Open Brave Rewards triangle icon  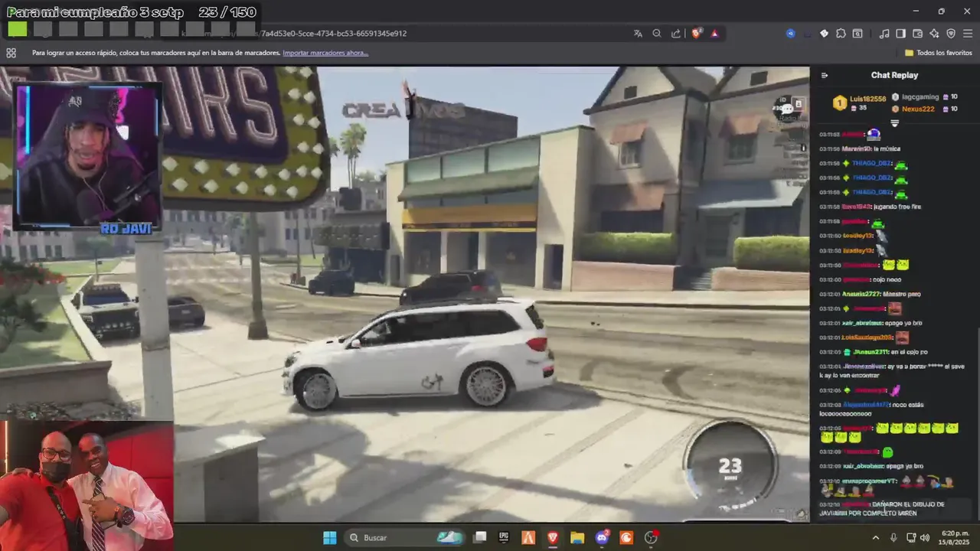click(714, 34)
